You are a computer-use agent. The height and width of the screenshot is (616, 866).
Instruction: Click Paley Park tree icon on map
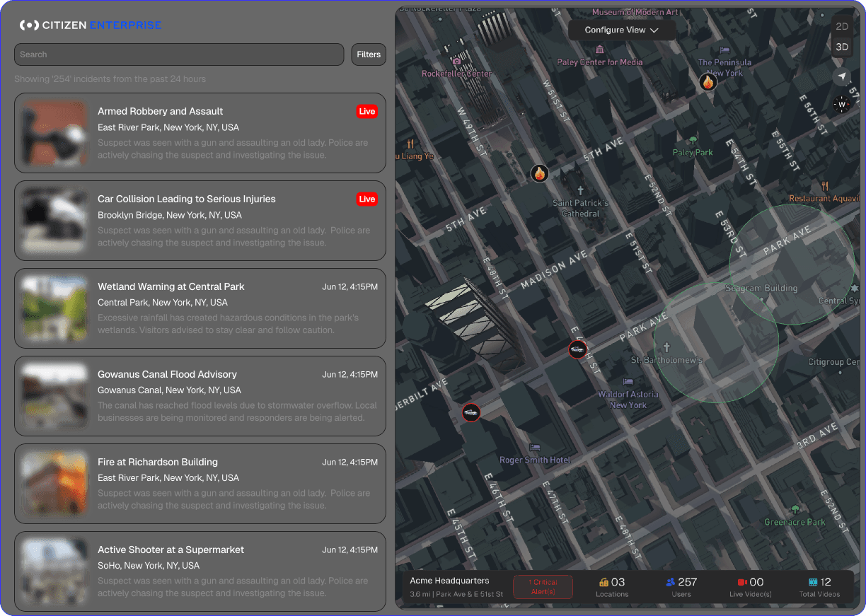click(693, 140)
